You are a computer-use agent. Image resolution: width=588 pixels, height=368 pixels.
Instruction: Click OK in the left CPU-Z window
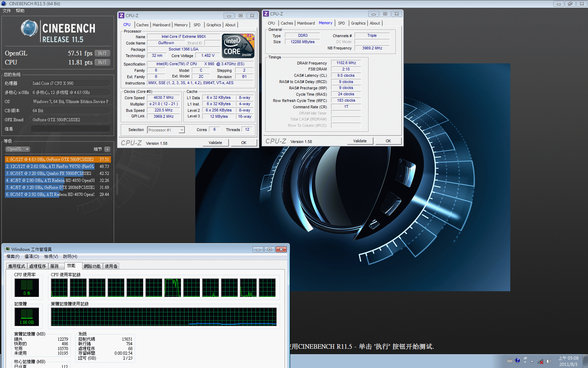click(x=244, y=143)
